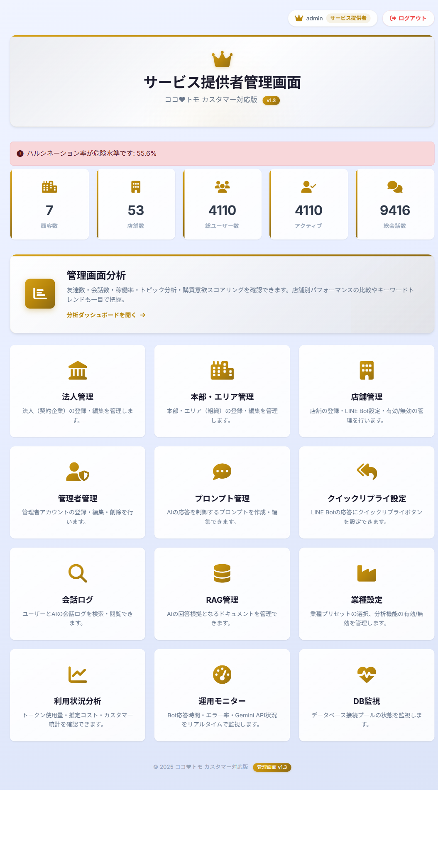Viewport: 438px width, 868px height.
Task: Open the 法人管理 card title
Action: click(78, 397)
